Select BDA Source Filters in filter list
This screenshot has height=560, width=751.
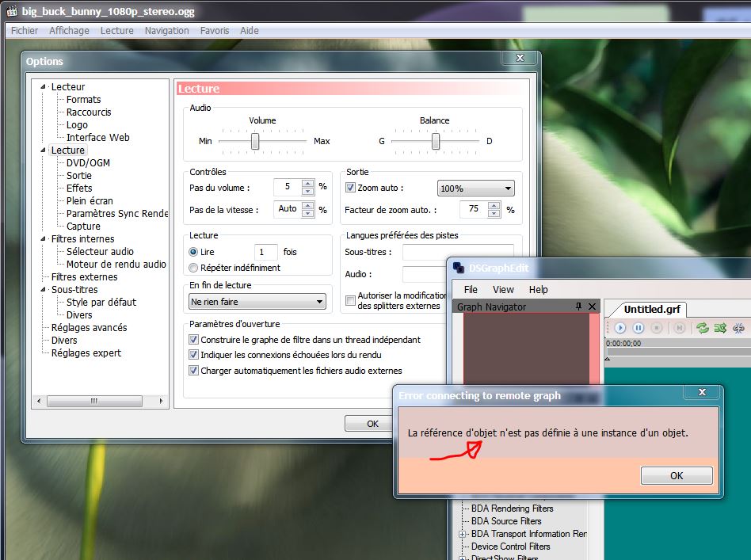point(506,521)
